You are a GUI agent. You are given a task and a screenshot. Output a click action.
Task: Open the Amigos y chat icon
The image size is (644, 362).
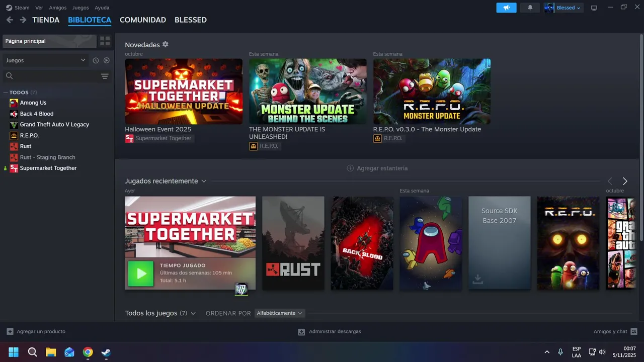coord(634,331)
